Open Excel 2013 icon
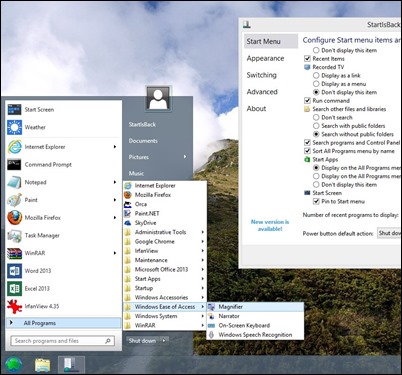Image resolution: width=402 pixels, height=375 pixels. click(14, 288)
